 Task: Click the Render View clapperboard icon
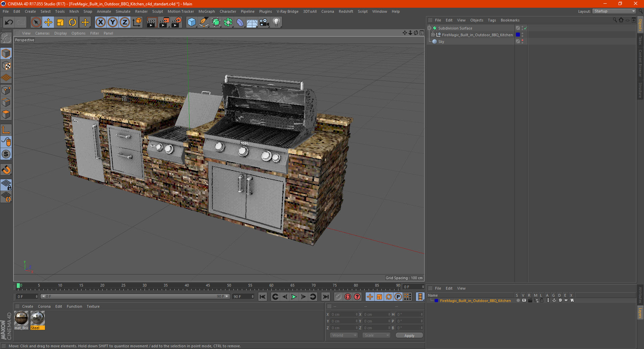click(152, 22)
